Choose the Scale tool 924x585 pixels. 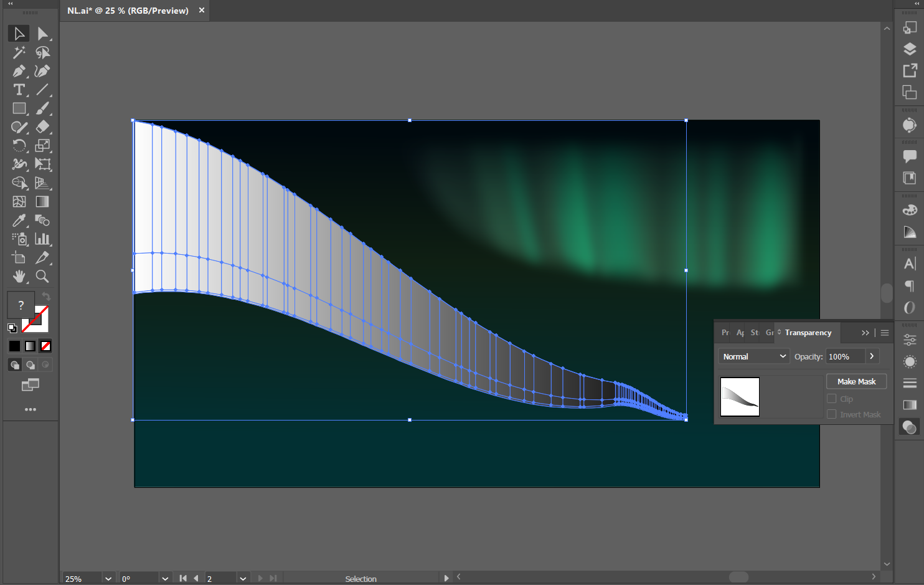pos(42,146)
